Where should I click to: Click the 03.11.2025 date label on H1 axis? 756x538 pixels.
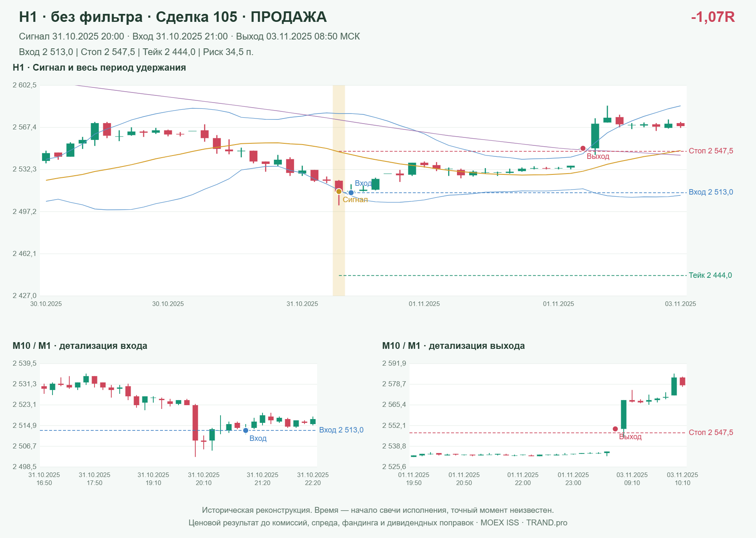pyautogui.click(x=680, y=304)
